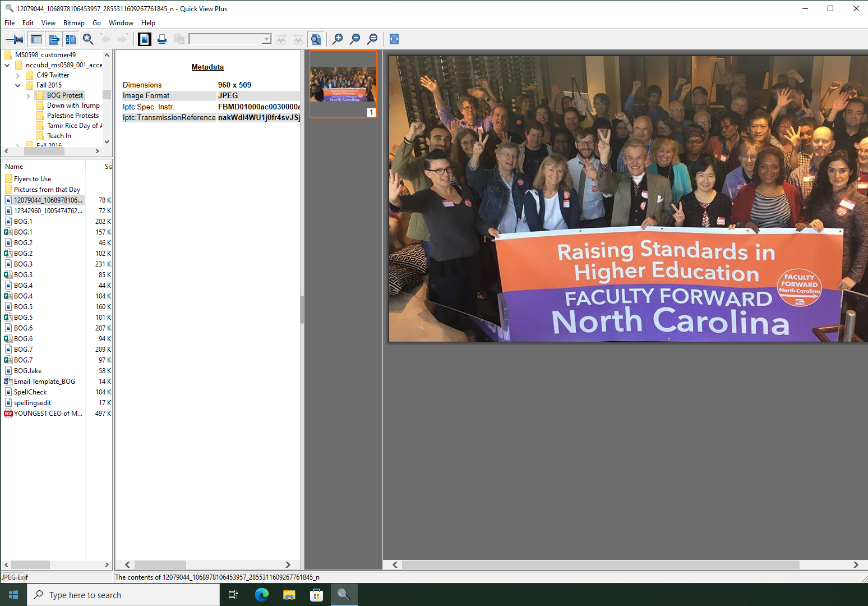Click the picture view icon in toolbar
Screen dimensions: 868x606
point(145,39)
